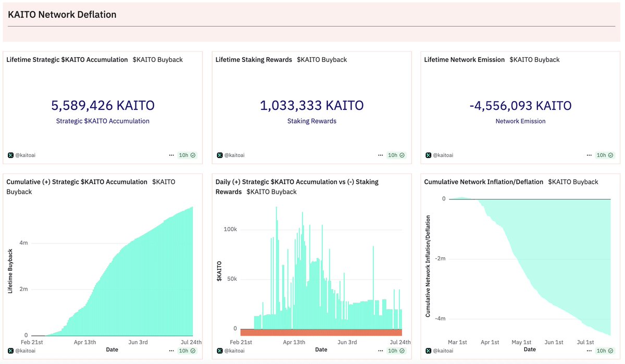Click the May 1st tick on the inflation/deflation chart
Screen dimensions: 625x364
point(521,342)
